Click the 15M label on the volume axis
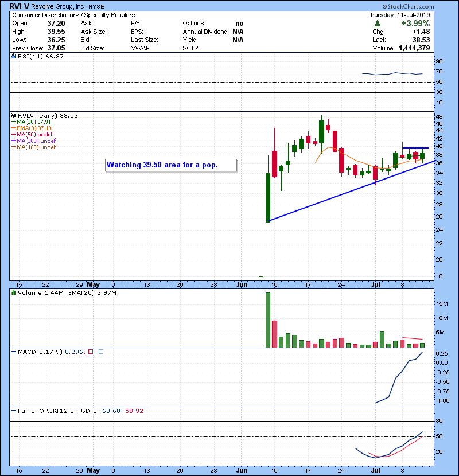The height and width of the screenshot is (476, 459). 442,304
